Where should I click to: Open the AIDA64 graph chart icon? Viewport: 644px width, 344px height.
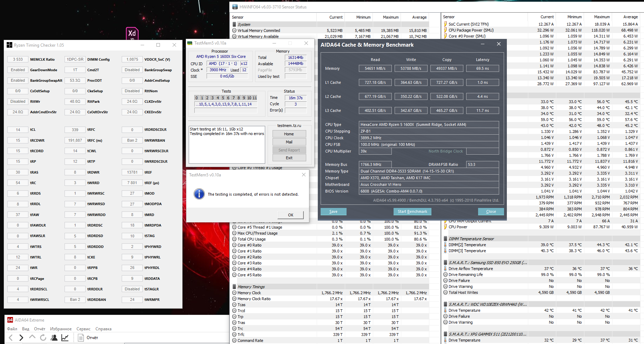tap(65, 338)
